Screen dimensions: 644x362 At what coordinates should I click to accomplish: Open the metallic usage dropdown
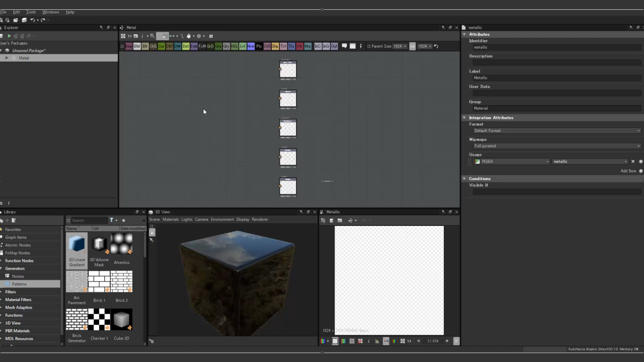pyautogui.click(x=590, y=162)
